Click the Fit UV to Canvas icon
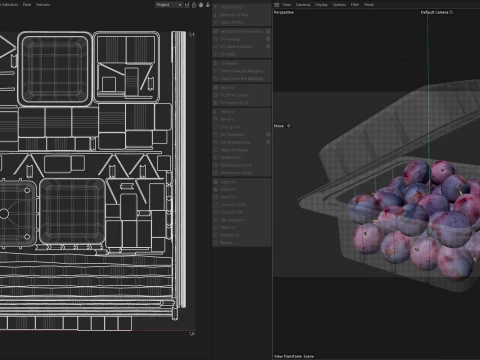Viewport: 480px width, 360px height. [x=216, y=95]
